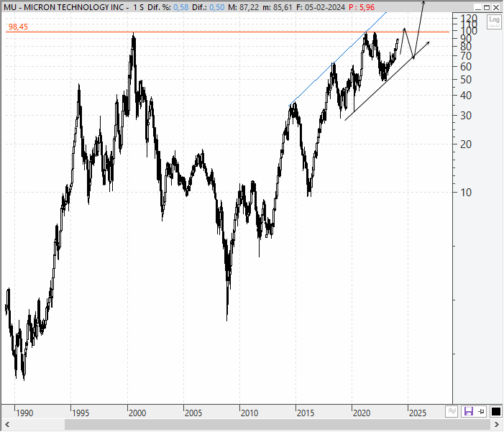Click the horizontal scrollbar left arrow

[x=7, y=425]
